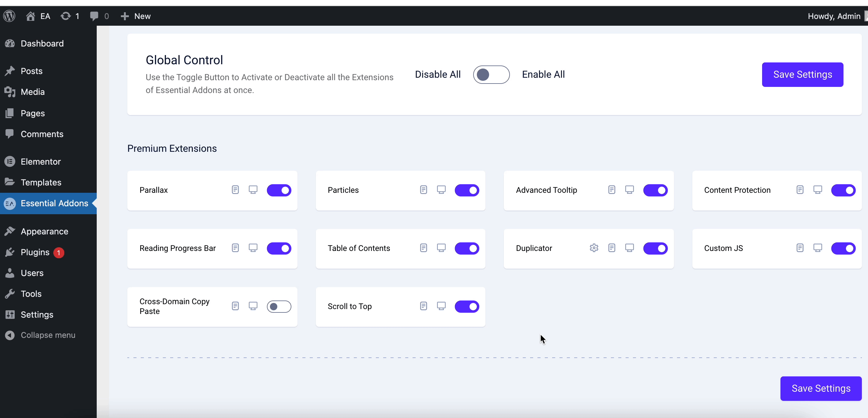The image size is (868, 418).
Task: Toggle the global Enable All switch
Action: [x=491, y=74]
